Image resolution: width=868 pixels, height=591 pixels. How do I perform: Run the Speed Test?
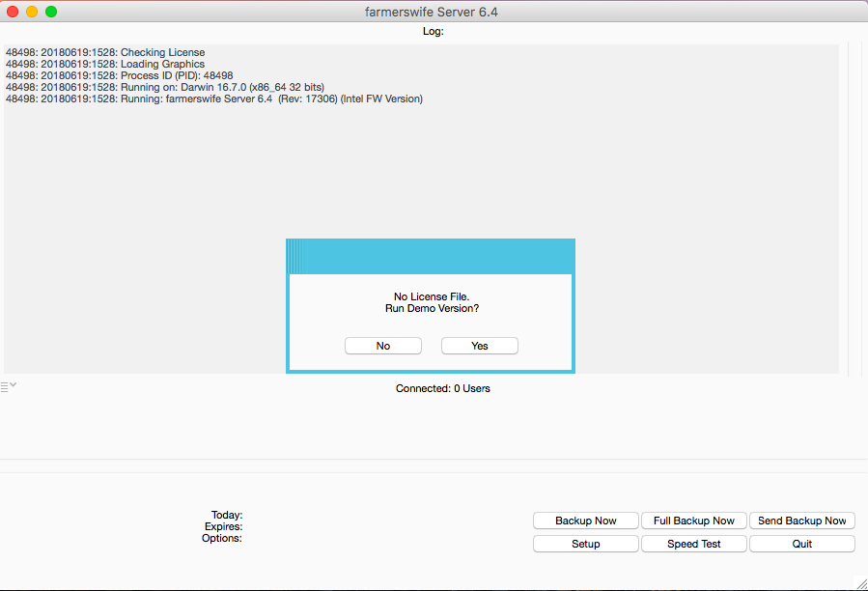point(693,544)
